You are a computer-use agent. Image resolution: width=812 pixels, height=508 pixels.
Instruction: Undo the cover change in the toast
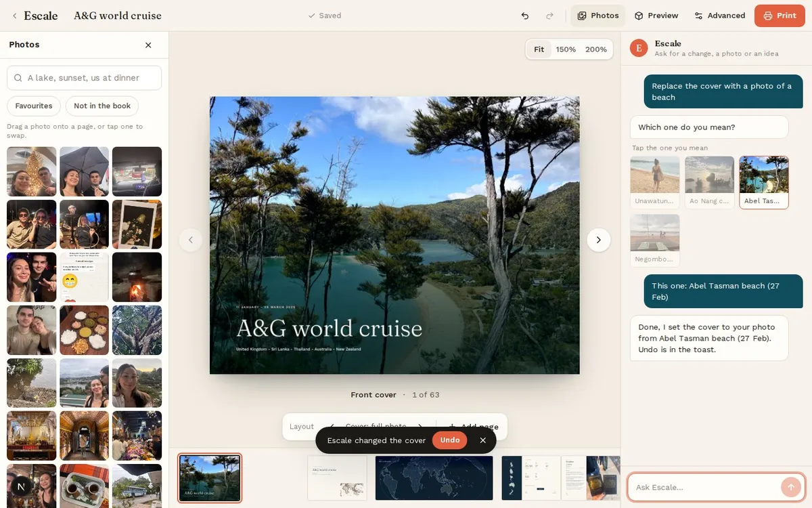[450, 440]
